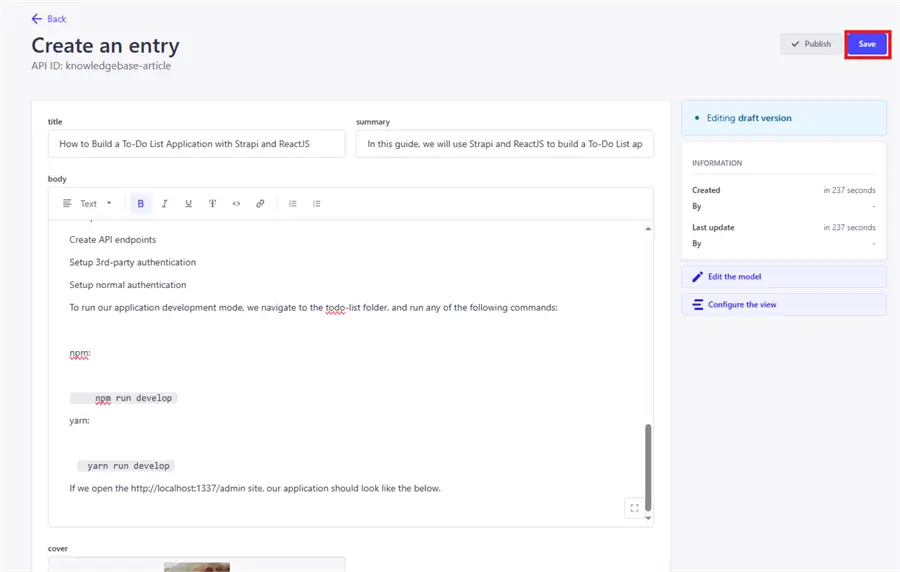Click the paragraph icon left of Text dropdown
The height and width of the screenshot is (572, 900).
click(x=67, y=204)
